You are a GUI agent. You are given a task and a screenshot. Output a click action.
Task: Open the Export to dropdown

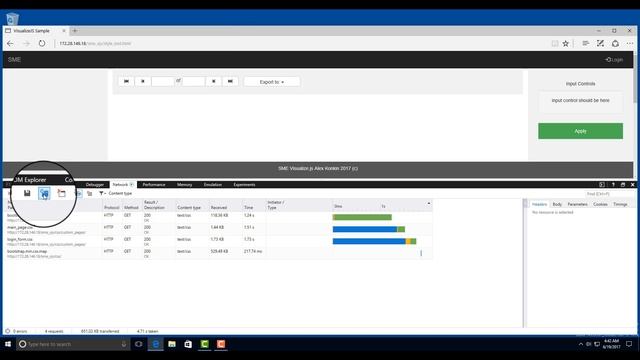click(x=272, y=82)
